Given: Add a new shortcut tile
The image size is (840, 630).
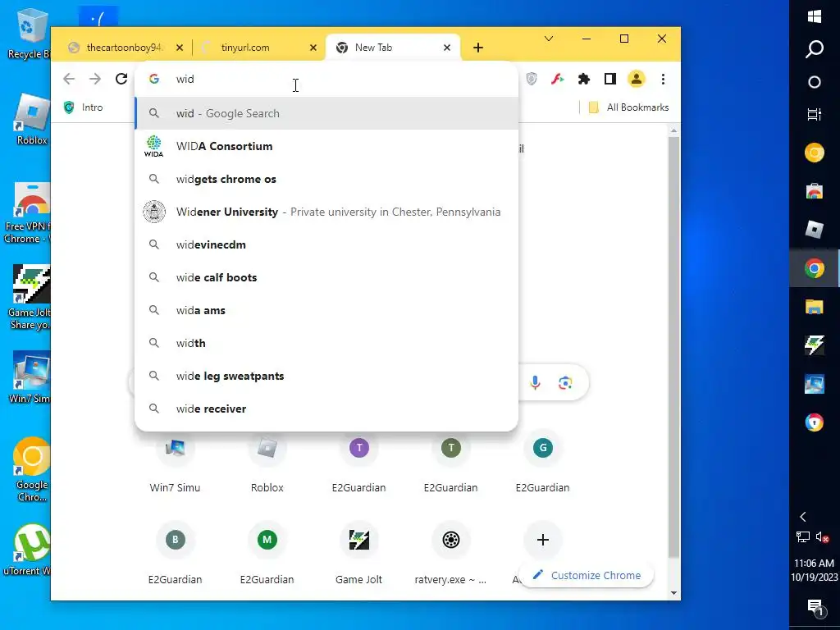Looking at the screenshot, I should pos(543,540).
